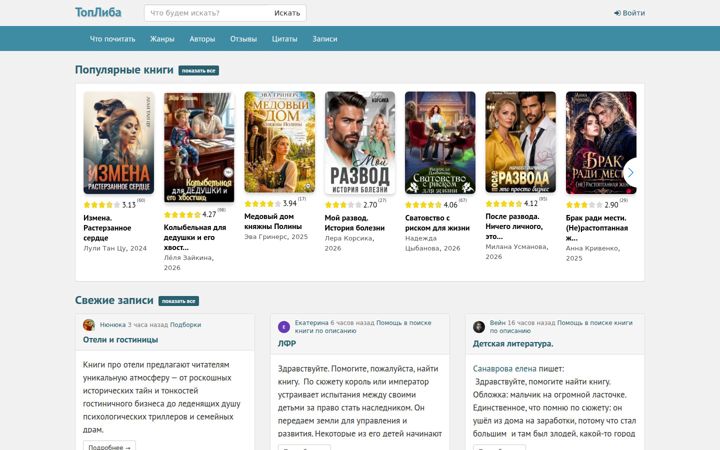Open the Записи menu item

(x=325, y=39)
